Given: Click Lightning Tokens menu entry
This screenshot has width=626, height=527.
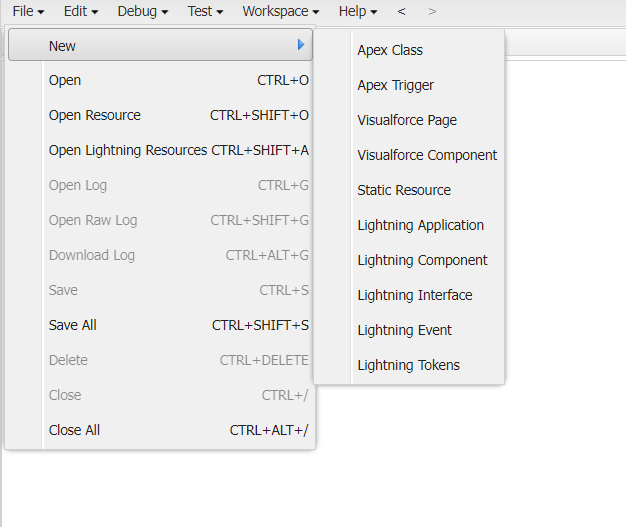Looking at the screenshot, I should click(408, 365).
